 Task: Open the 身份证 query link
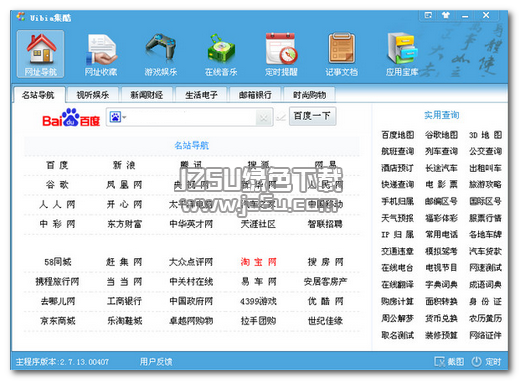pyautogui.click(x=485, y=301)
